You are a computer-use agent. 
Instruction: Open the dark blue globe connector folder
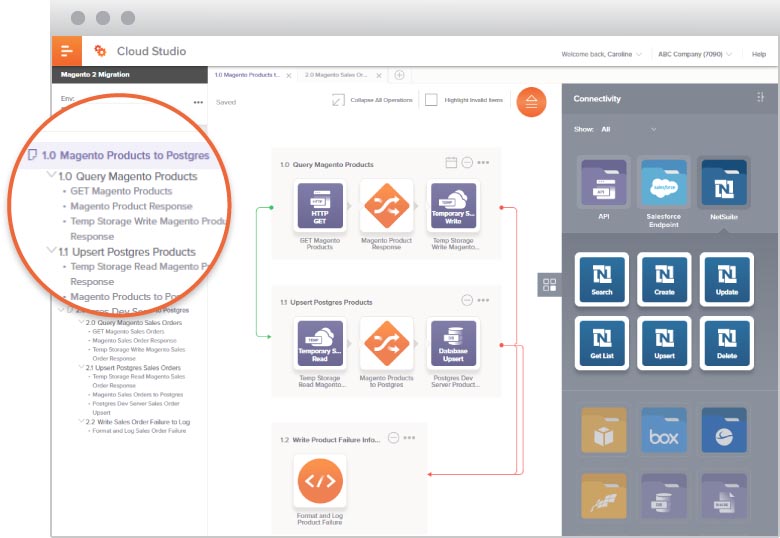(724, 430)
